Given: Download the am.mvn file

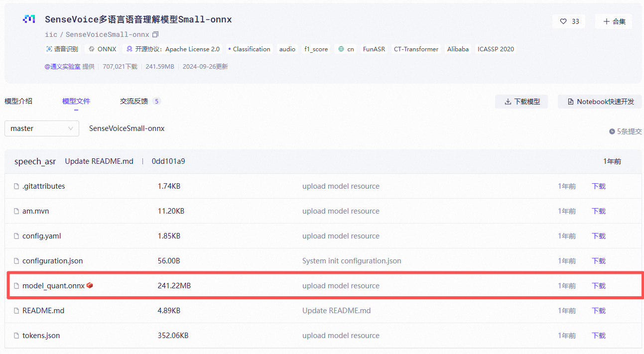Looking at the screenshot, I should (x=599, y=211).
